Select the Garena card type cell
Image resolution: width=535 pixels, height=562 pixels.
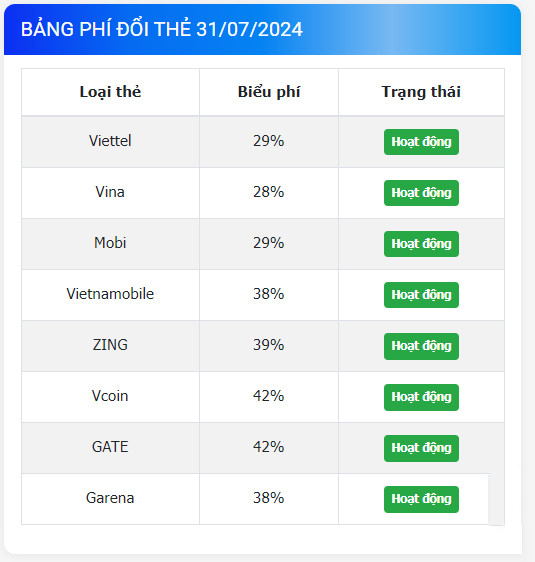(x=110, y=499)
